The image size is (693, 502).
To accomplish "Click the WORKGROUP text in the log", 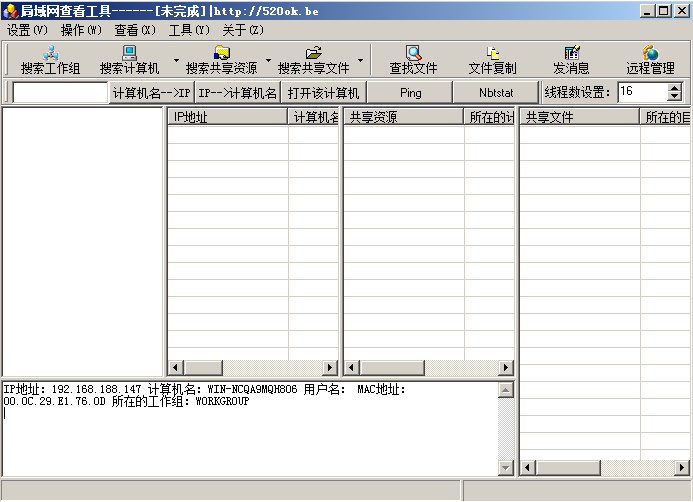I will (222, 401).
